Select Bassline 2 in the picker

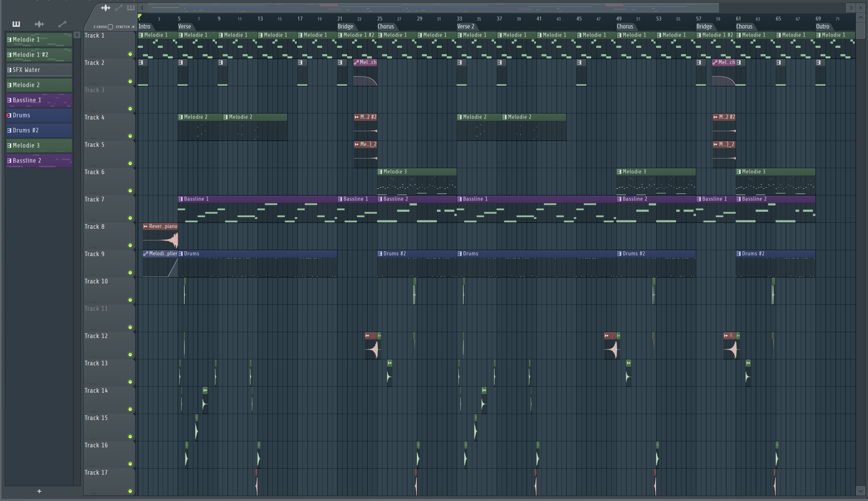[x=39, y=160]
